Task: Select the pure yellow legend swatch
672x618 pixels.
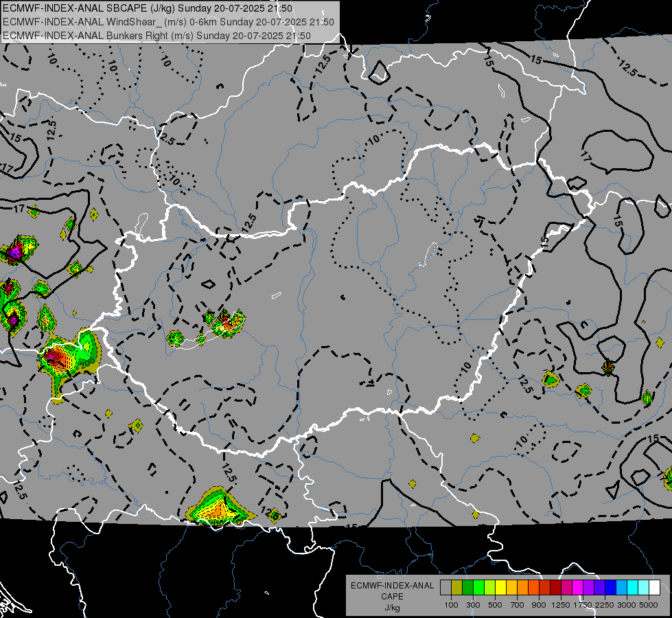Action: [x=501, y=587]
